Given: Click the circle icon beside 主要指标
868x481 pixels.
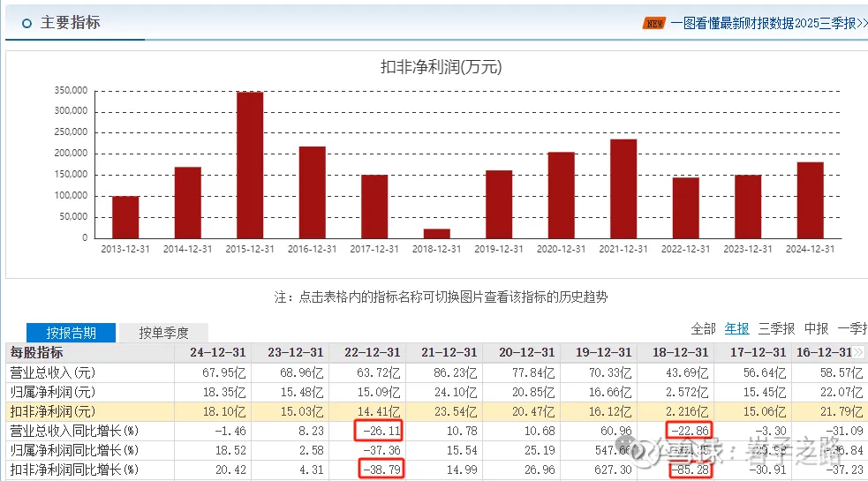Looking at the screenshot, I should 26,23.
